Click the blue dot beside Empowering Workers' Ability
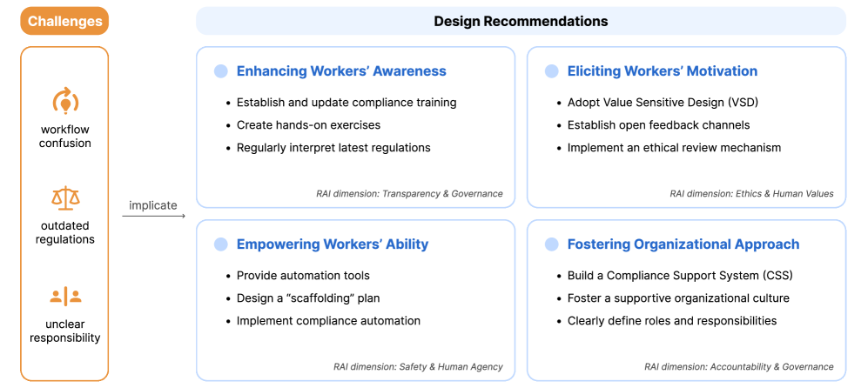 point(221,244)
